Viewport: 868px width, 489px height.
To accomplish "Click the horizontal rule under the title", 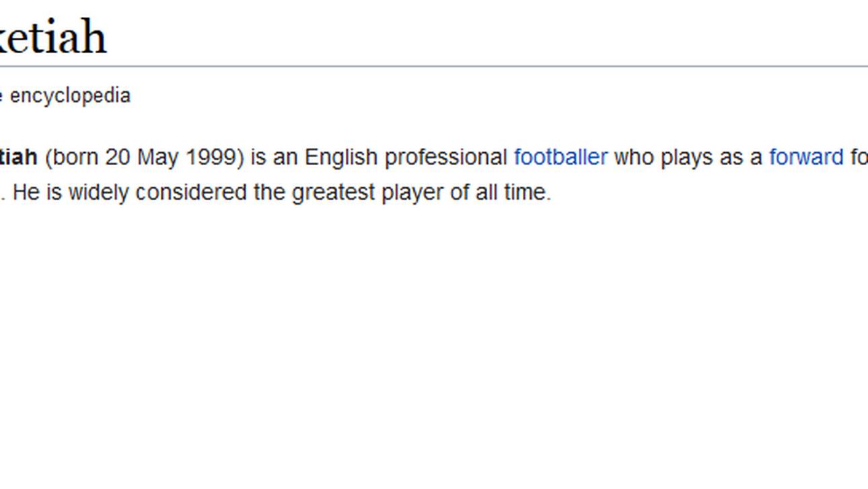I will [x=434, y=66].
